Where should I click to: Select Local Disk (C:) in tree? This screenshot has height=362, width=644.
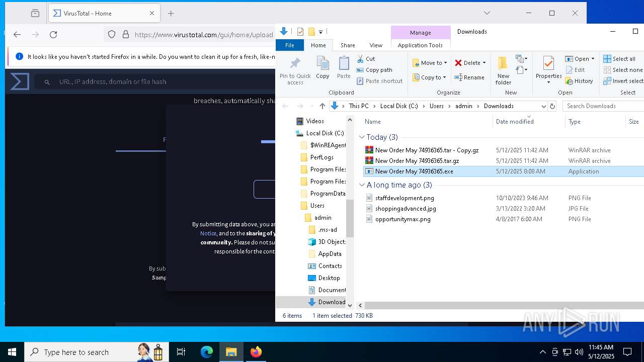325,133
